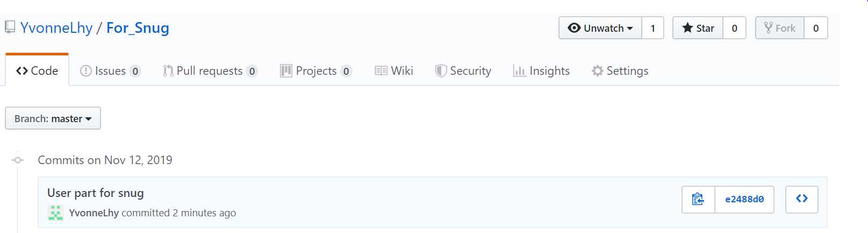Open commit hash e2488d0
The width and height of the screenshot is (868, 233).
tap(744, 199)
